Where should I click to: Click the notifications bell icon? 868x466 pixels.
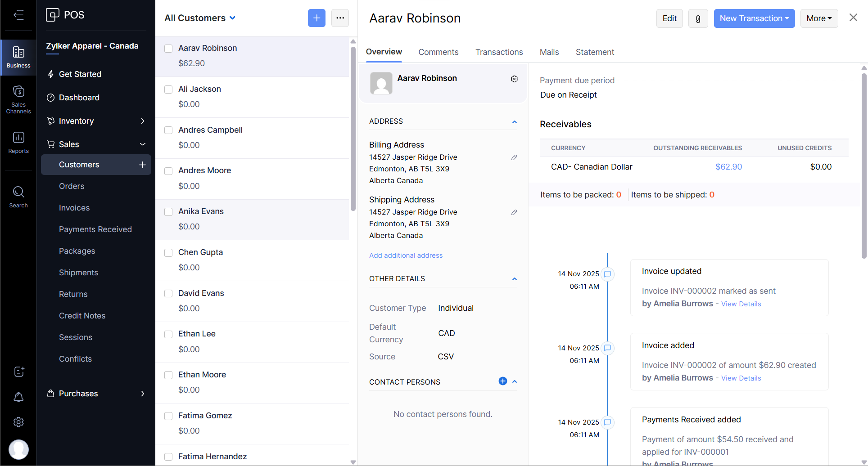click(x=18, y=397)
